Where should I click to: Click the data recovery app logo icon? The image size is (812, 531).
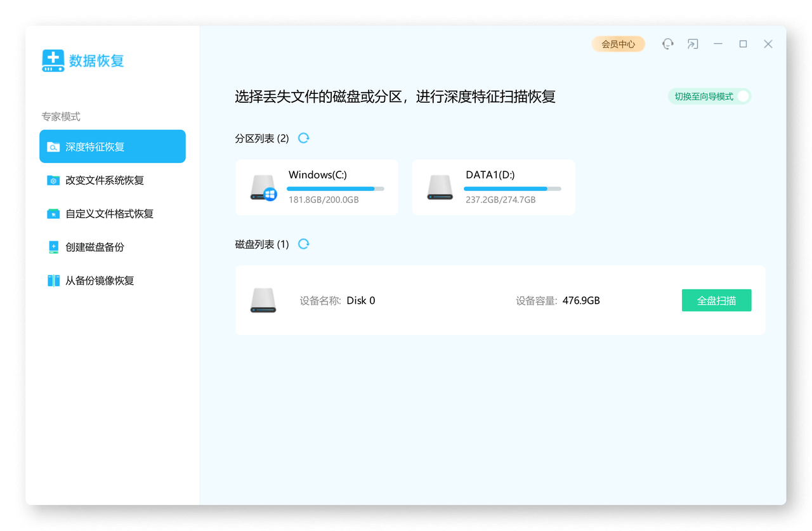[x=53, y=60]
